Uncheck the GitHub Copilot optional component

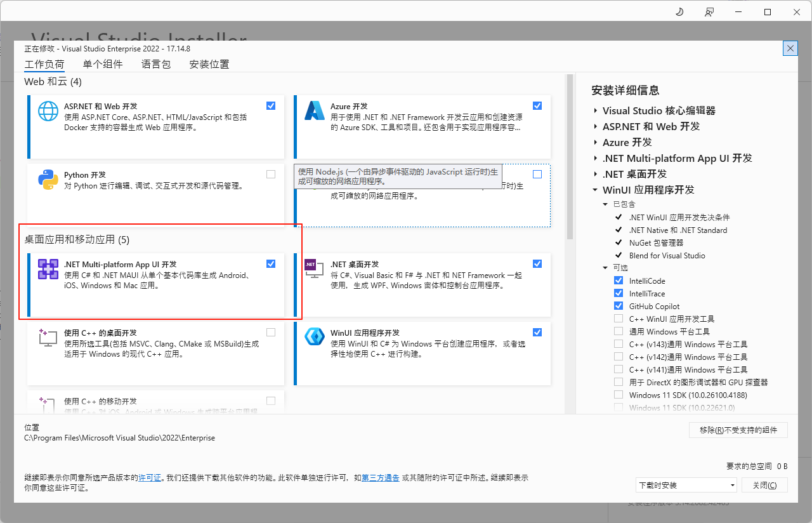click(619, 306)
